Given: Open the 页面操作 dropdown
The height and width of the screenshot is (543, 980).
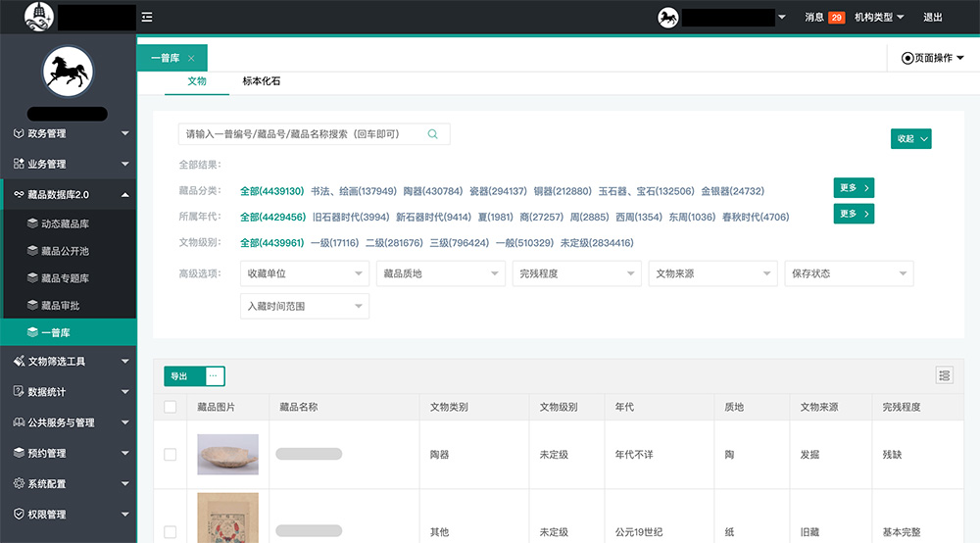Looking at the screenshot, I should 933,58.
